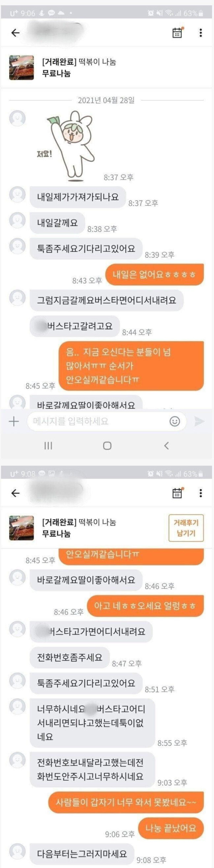Tap the orange bubble 내일은 없어요ㅎㅎㅎㅎ
214x868 pixels.
[x=154, y=275]
